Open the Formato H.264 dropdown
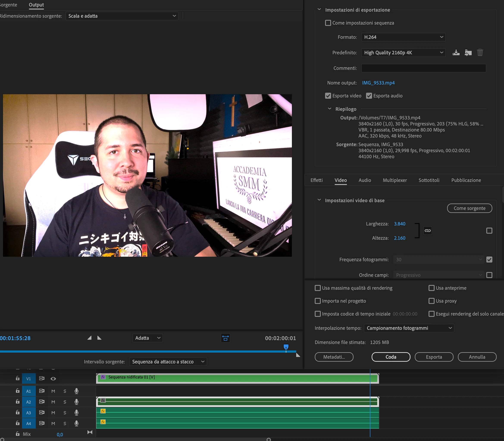The image size is (504, 441). pyautogui.click(x=403, y=37)
